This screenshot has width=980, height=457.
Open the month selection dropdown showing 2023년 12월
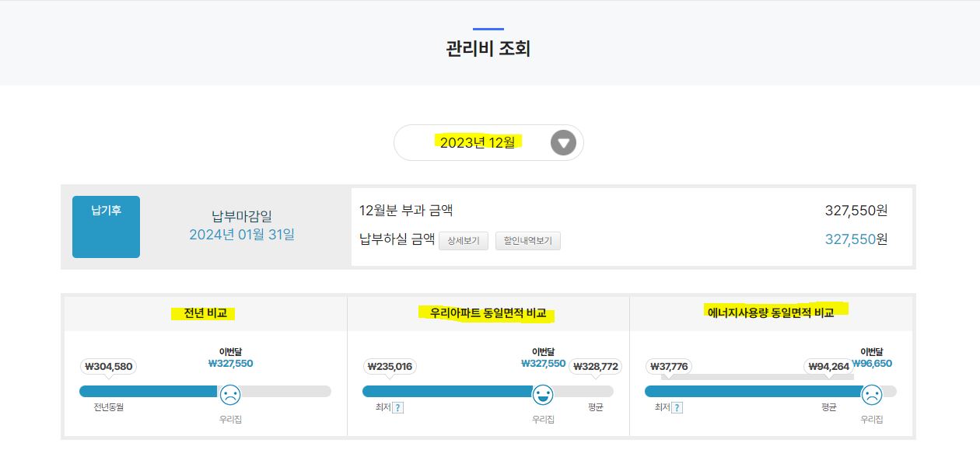(x=478, y=142)
